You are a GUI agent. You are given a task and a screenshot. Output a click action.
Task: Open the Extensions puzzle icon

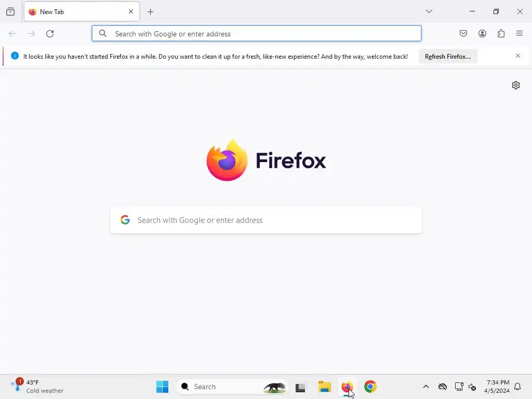point(501,33)
